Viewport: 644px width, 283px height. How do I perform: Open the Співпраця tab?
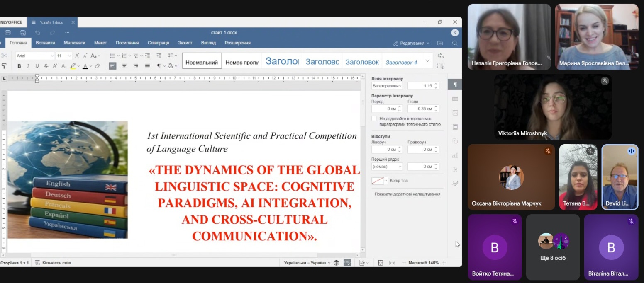[158, 43]
